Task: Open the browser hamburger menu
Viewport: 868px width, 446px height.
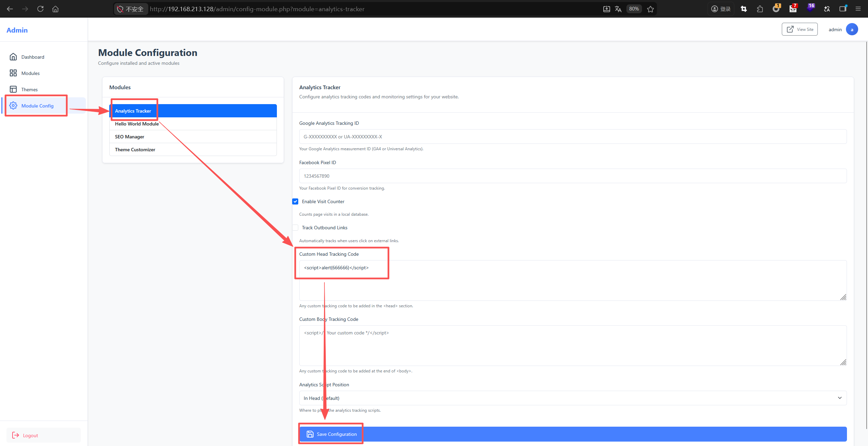Action: pyautogui.click(x=858, y=9)
